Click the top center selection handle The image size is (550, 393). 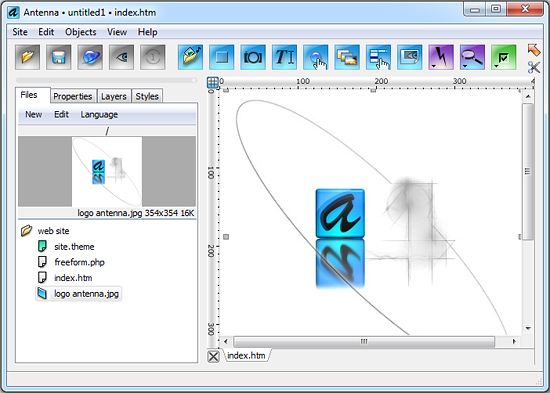tap(374, 91)
